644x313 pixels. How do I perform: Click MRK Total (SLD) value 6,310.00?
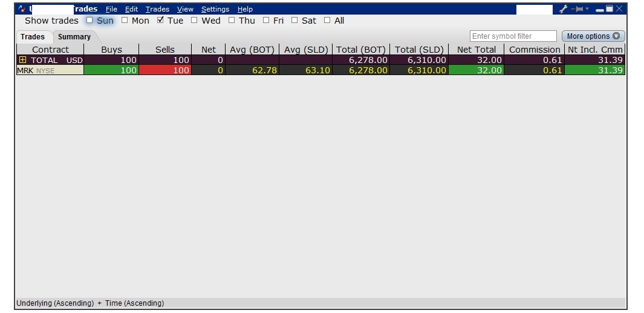click(419, 70)
